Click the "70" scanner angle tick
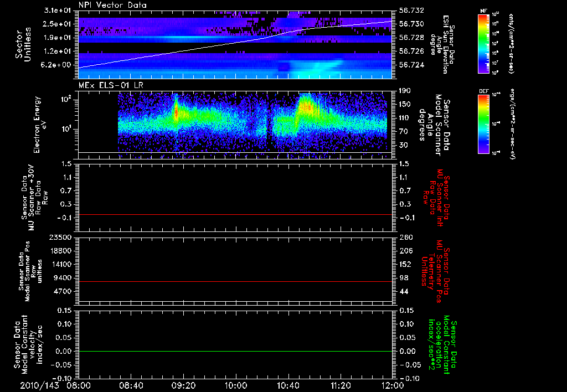567x392 pixels. tap(404, 132)
